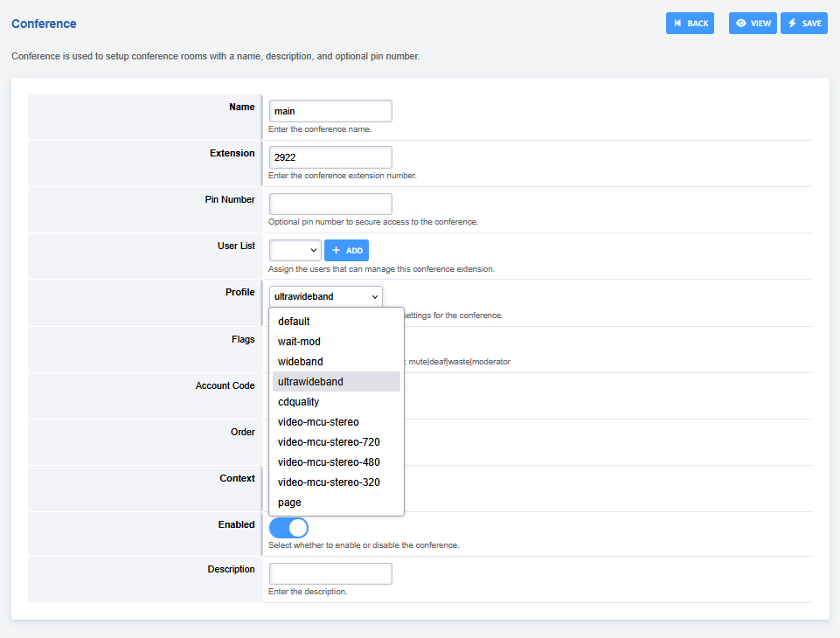Add the selected user to list
840x638 pixels.
click(346, 251)
